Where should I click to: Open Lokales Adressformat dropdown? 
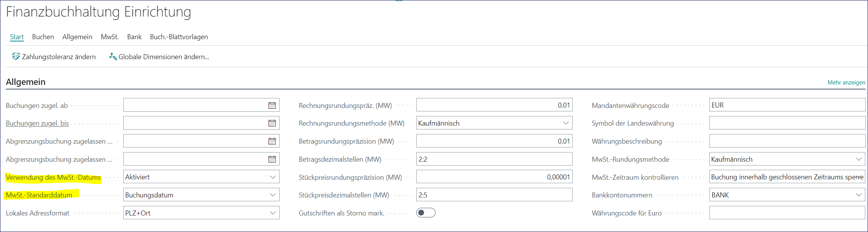point(273,213)
